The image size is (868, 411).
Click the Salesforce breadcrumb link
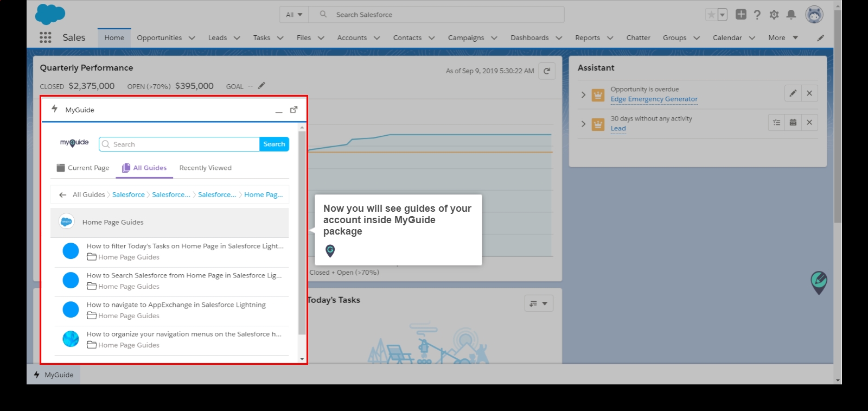129,195
